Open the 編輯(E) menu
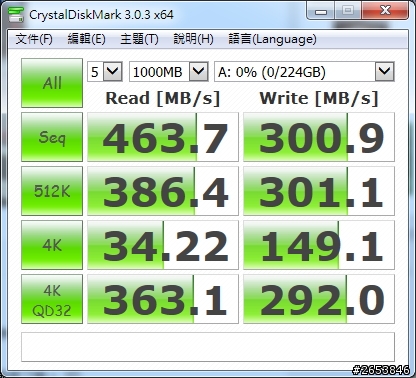The width and height of the screenshot is (416, 378). tap(86, 39)
